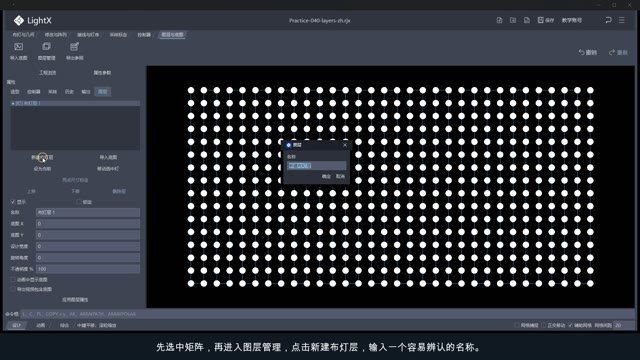640x360 pixels.
Task: Click the New Lighting Layer (新建布灯层) button
Action: (42, 157)
